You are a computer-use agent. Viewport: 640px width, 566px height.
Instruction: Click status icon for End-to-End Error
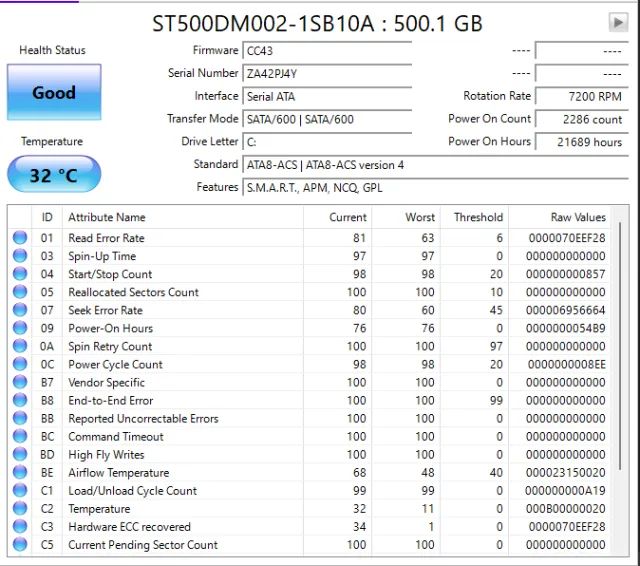pos(20,400)
